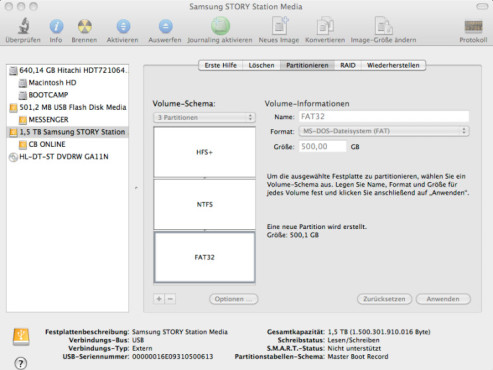Viewport: 493px width, 370px height.
Task: Click the toolbar toggle pill button
Action: (x=482, y=6)
